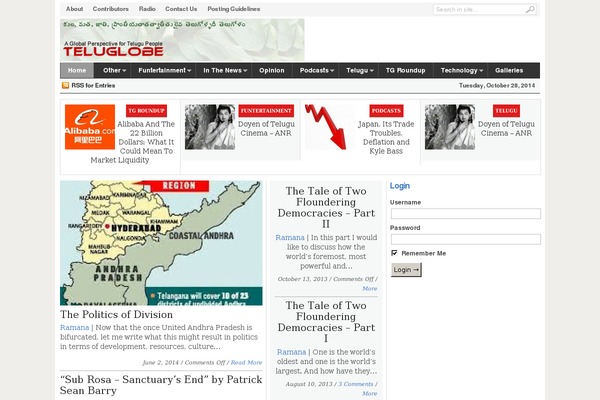Click the Search in site field
The width and height of the screenshot is (600, 400).
[x=479, y=9]
